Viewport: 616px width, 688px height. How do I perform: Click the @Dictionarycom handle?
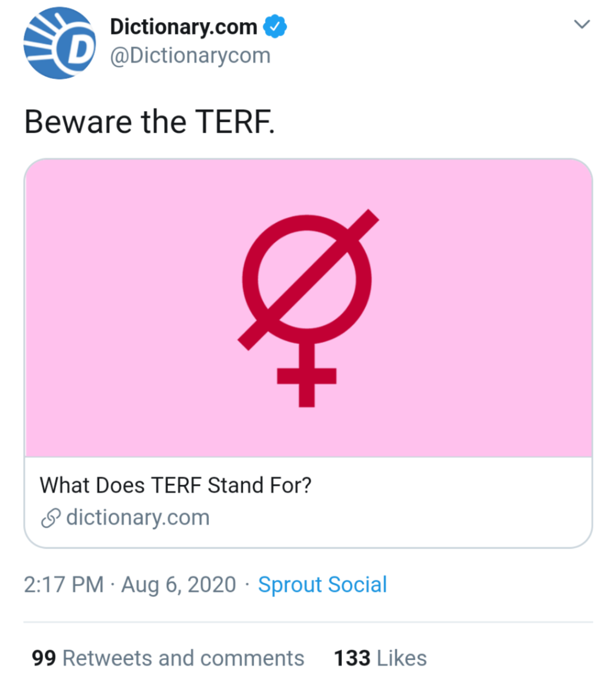pyautogui.click(x=190, y=55)
